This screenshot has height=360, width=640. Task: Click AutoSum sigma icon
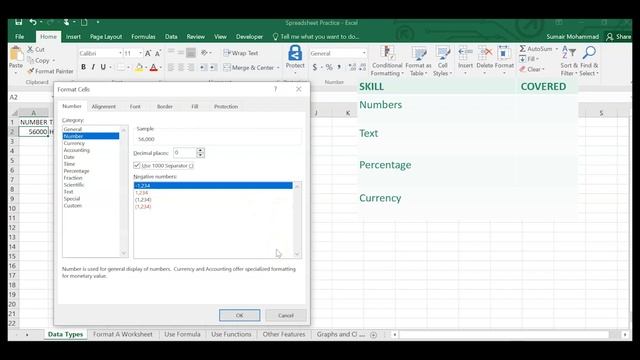coord(522,49)
